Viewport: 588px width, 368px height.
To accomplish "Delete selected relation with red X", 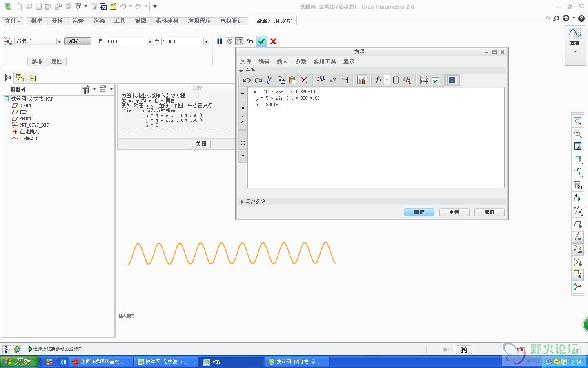I will point(304,80).
